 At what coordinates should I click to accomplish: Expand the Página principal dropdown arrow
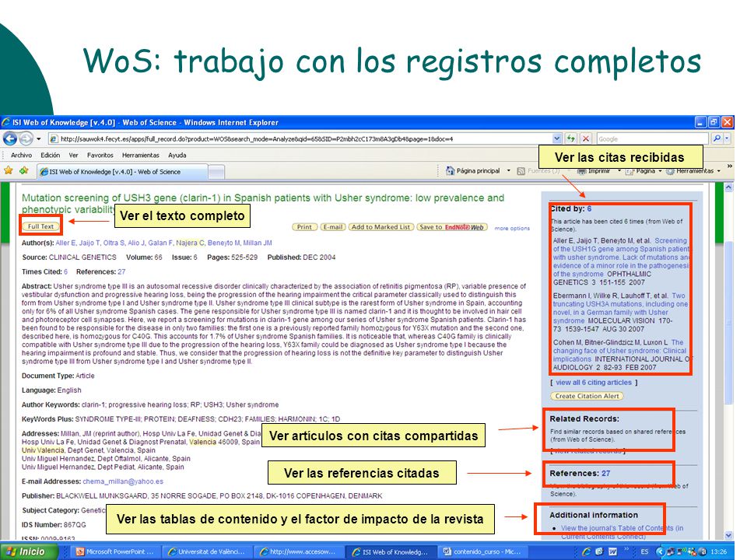point(508,170)
